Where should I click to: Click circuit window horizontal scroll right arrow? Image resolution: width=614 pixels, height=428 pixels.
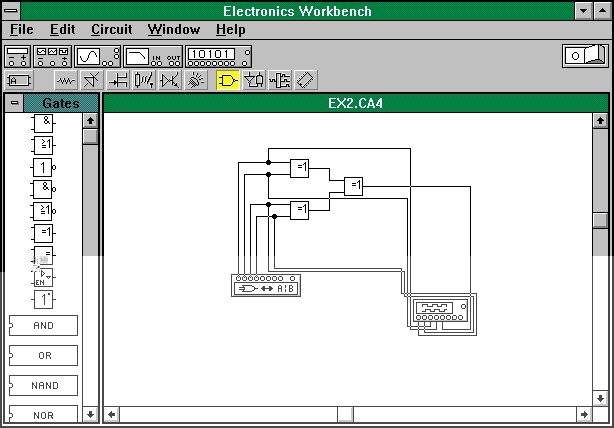584,414
